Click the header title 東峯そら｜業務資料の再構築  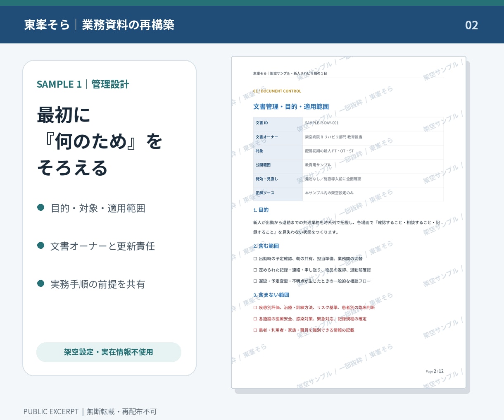(99, 25)
